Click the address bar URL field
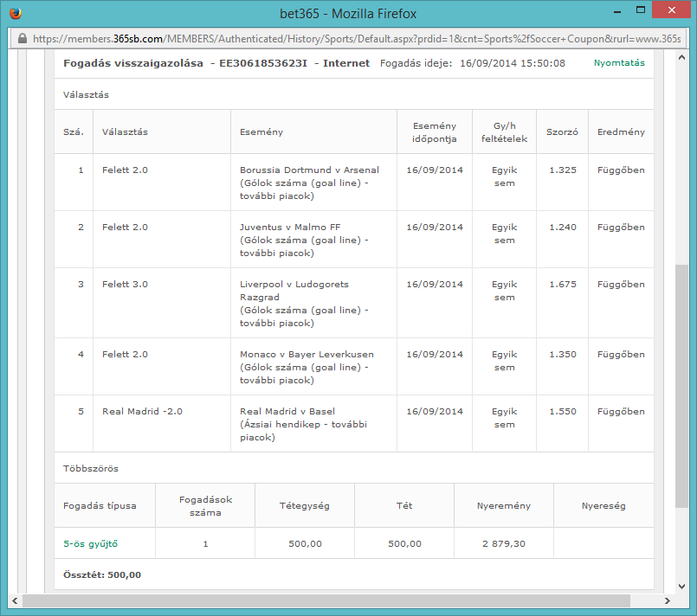697x616 pixels. click(348, 39)
